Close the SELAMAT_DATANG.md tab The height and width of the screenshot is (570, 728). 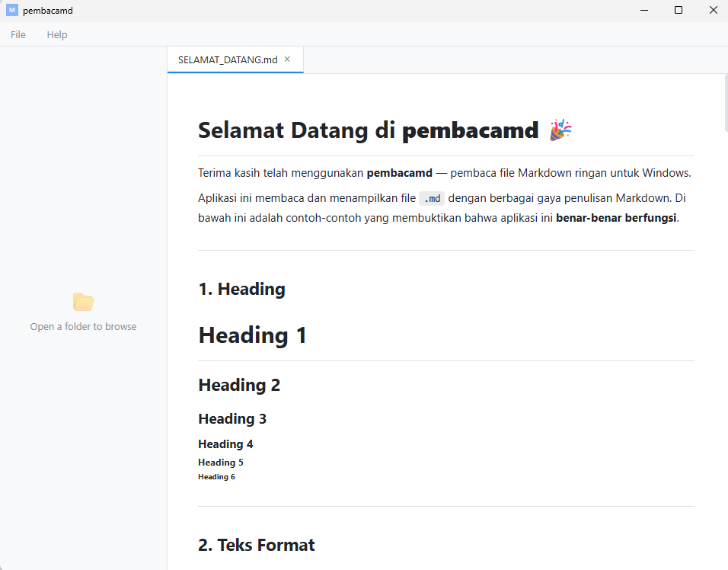[x=287, y=59]
